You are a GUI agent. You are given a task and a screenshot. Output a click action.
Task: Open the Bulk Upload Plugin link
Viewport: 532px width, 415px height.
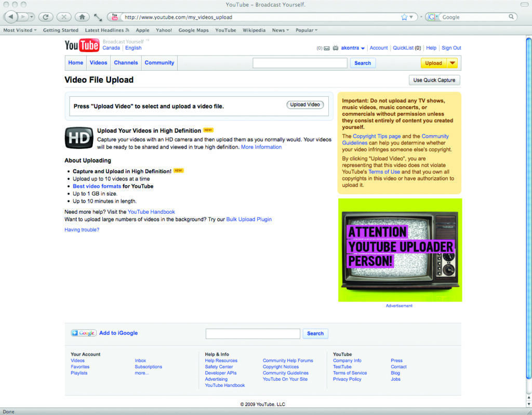[x=249, y=219]
